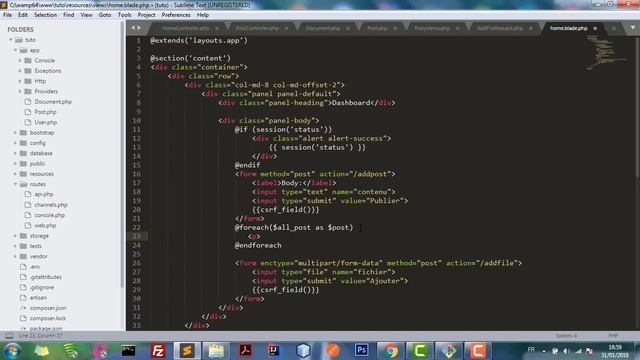The width and height of the screenshot is (640, 360).
Task: Open channels.php under routes
Action: [51, 205]
